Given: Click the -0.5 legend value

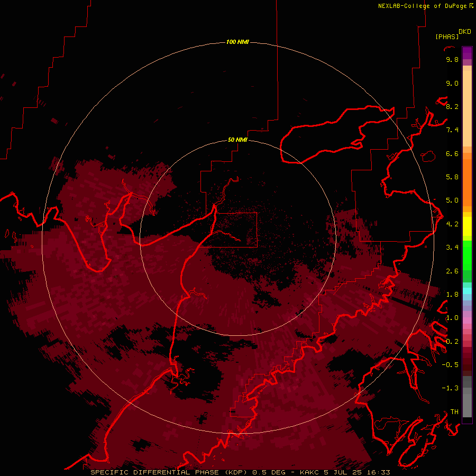Looking at the screenshot, I should coord(450,365).
